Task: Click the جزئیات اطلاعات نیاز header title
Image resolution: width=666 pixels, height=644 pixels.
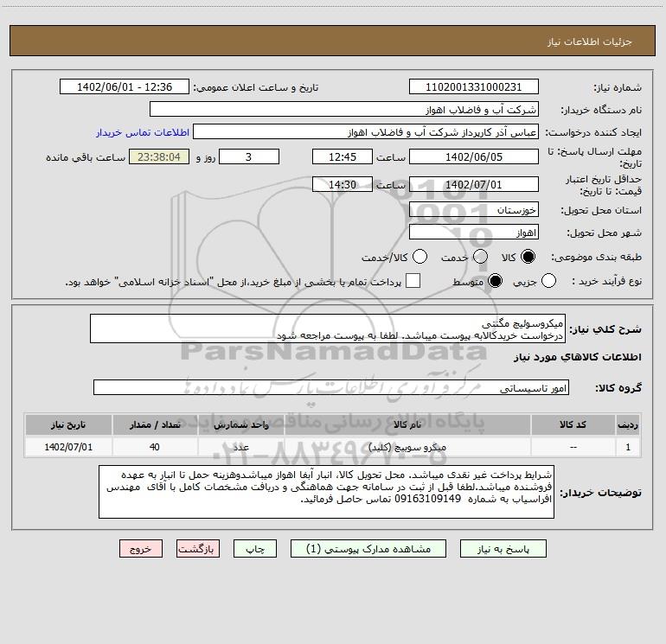Action: point(590,41)
